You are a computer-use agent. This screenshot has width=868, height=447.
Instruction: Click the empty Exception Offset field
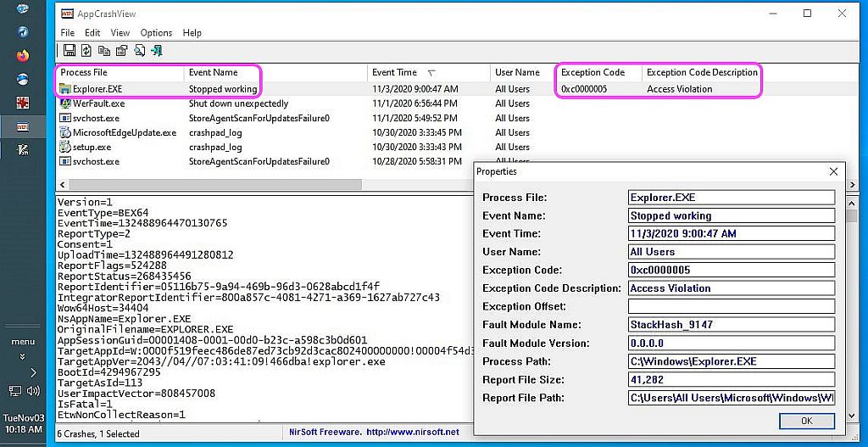732,306
